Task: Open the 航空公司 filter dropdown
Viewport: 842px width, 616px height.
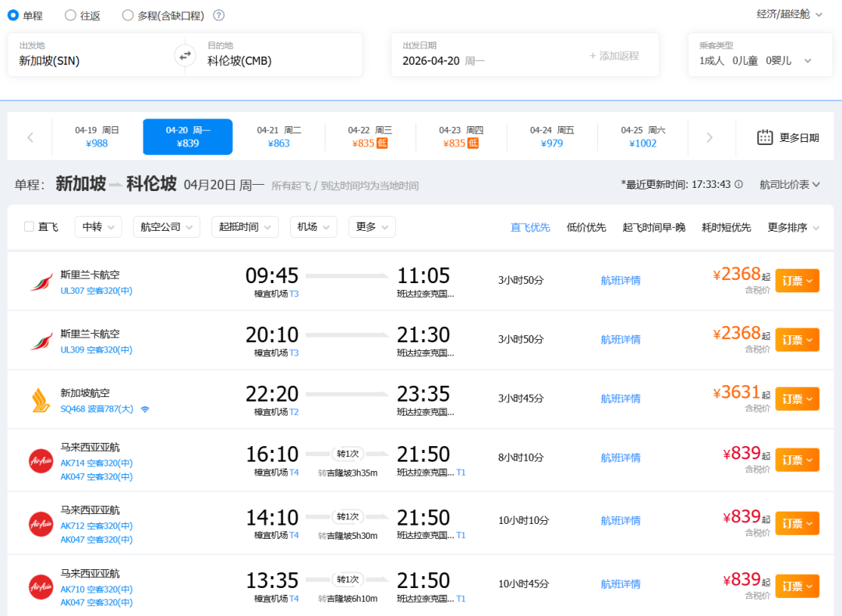Action: click(166, 227)
